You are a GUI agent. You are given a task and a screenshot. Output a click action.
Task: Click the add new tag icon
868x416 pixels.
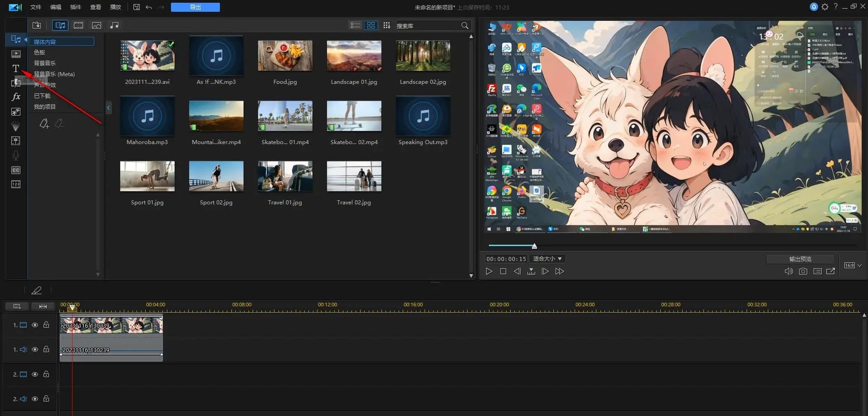click(44, 123)
